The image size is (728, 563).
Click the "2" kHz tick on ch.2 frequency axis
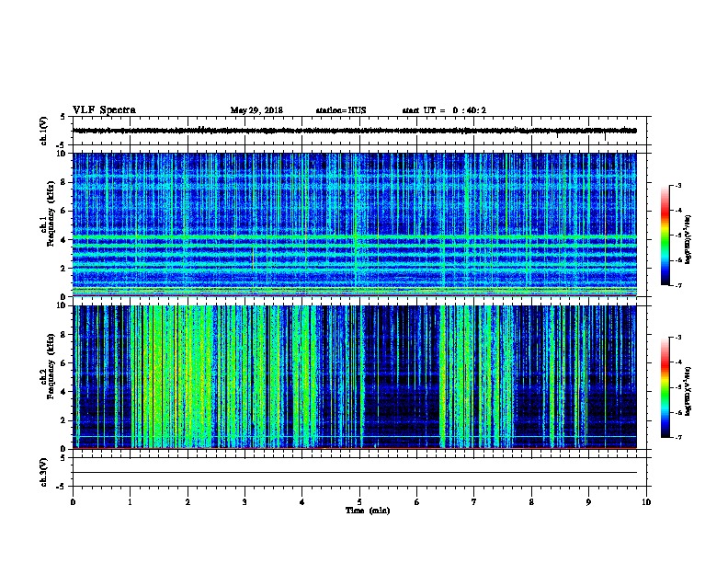click(64, 420)
